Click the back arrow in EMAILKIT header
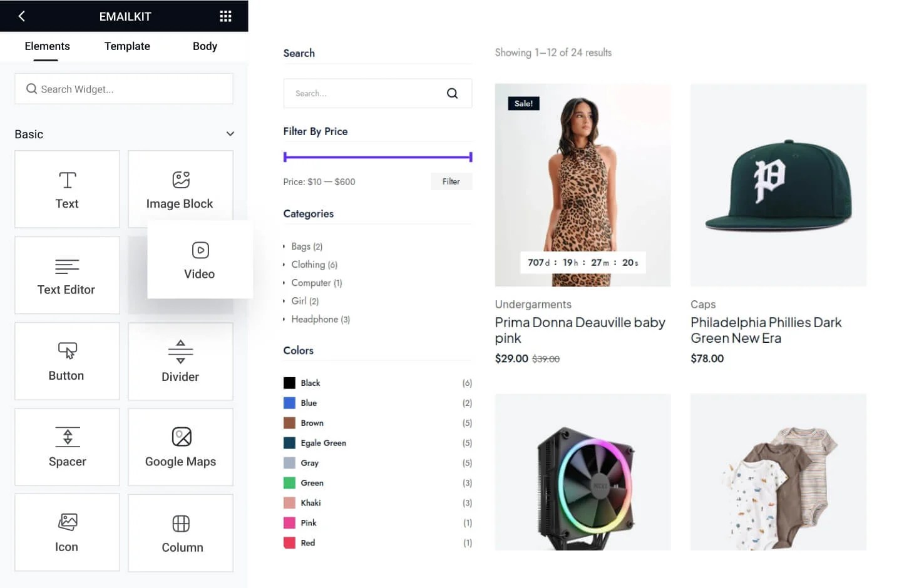The width and height of the screenshot is (909, 588). pyautogui.click(x=22, y=16)
